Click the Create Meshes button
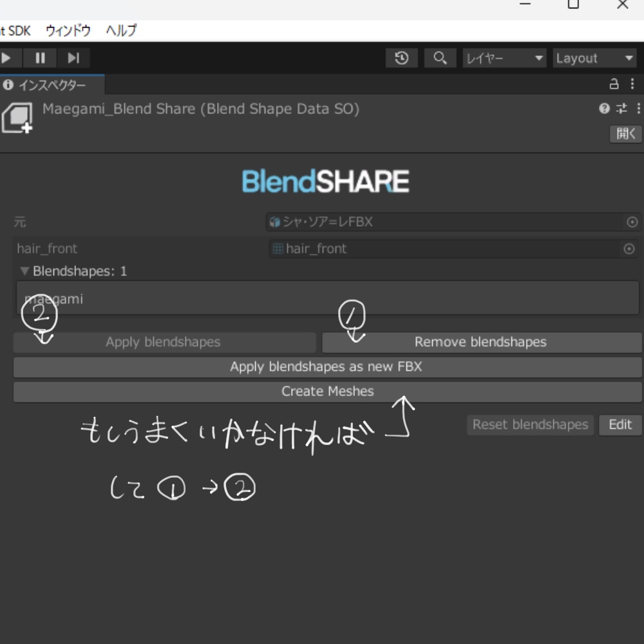This screenshot has height=644, width=644. point(326,391)
